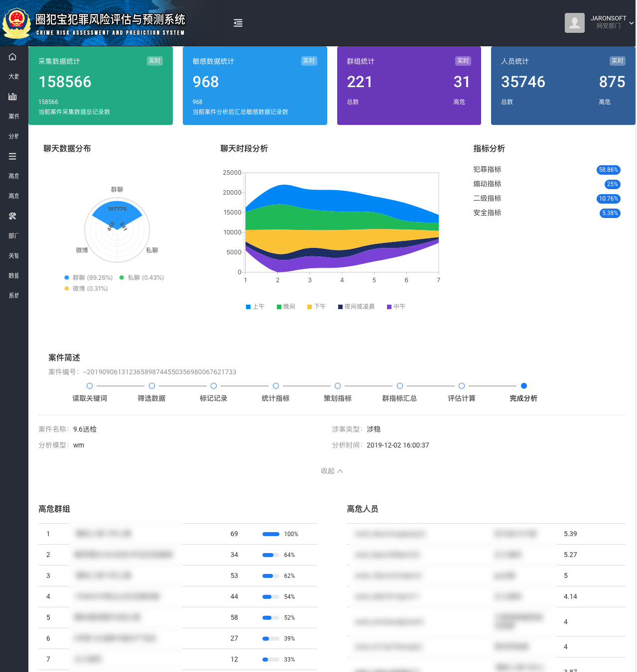Select the 案件 sidebar menu item
Image resolution: width=637 pixels, height=672 pixels.
tap(13, 116)
